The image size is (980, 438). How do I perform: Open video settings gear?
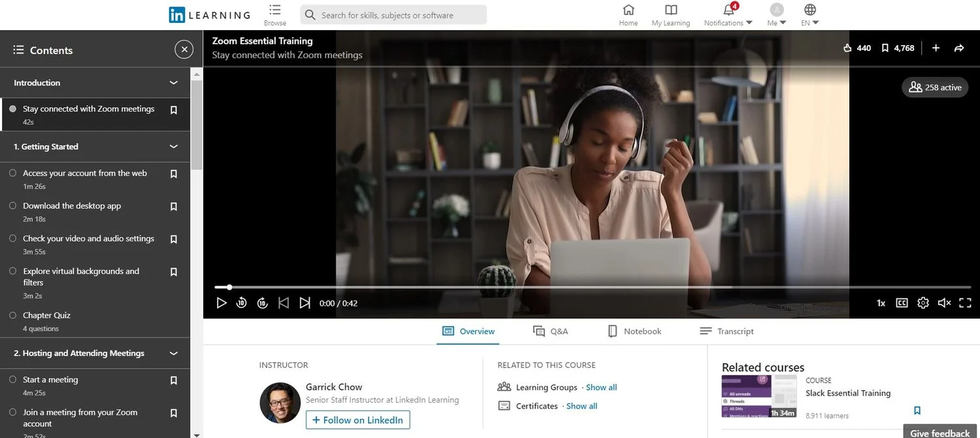click(923, 303)
